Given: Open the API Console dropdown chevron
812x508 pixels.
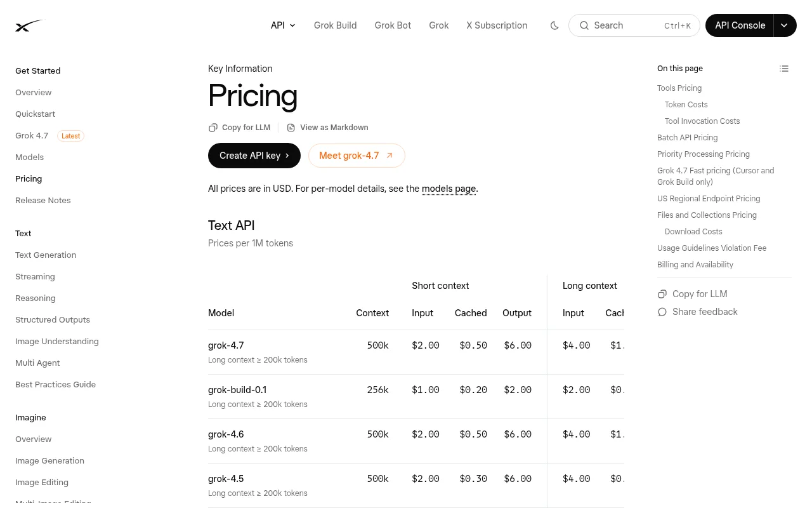Looking at the screenshot, I should 785,25.
